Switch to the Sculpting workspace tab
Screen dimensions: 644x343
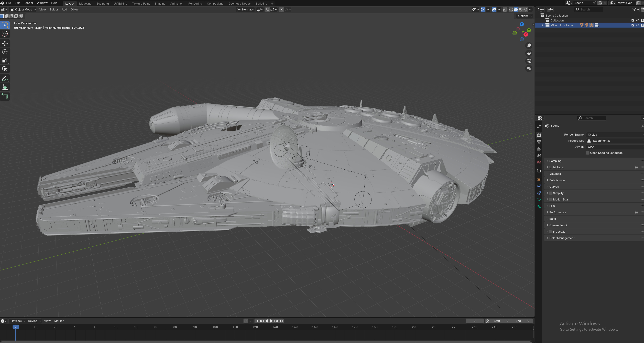click(x=103, y=4)
